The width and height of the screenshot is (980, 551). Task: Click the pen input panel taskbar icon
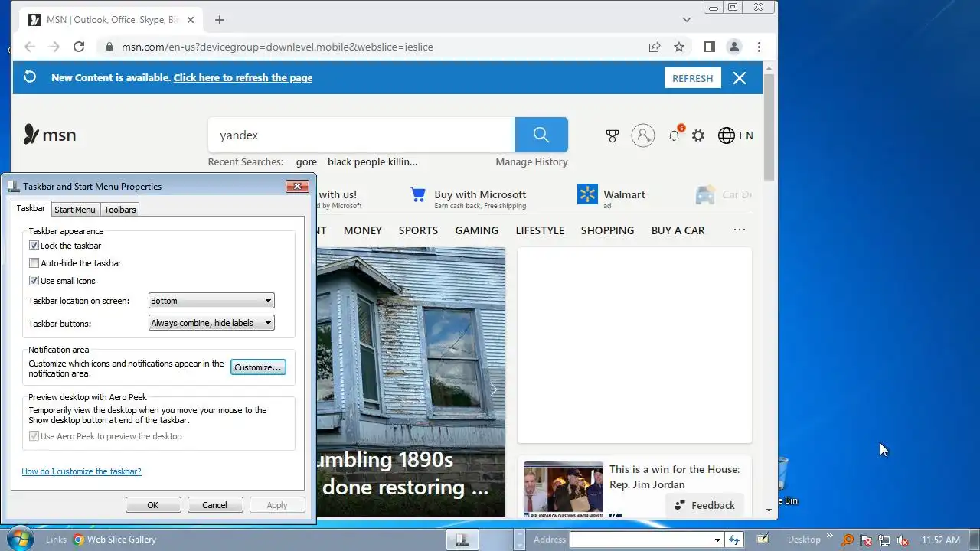point(763,539)
